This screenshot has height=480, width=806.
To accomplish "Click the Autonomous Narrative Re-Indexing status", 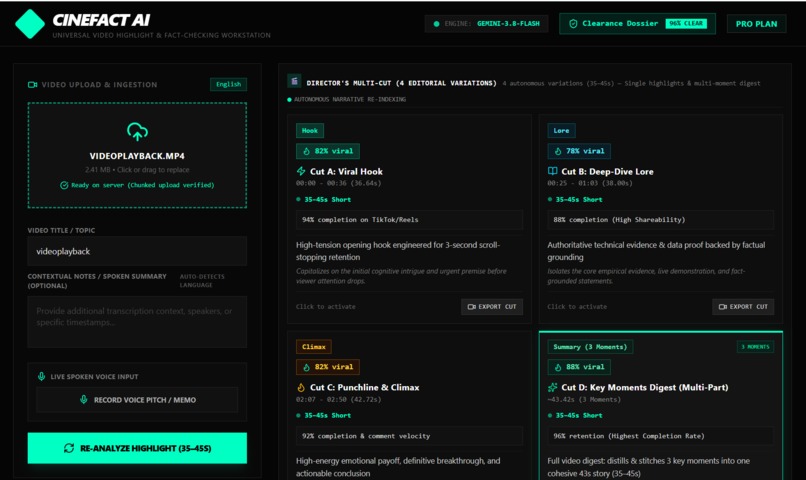I will 346,99.
